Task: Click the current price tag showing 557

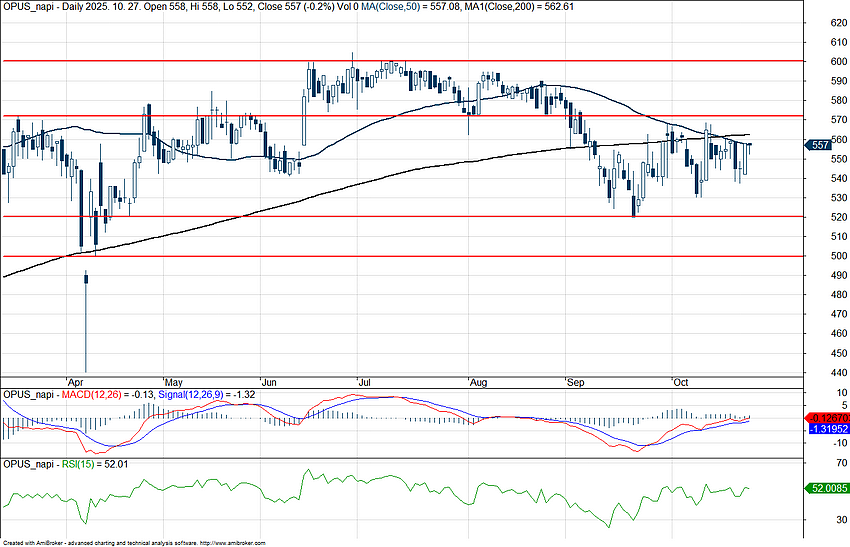Action: (x=821, y=145)
